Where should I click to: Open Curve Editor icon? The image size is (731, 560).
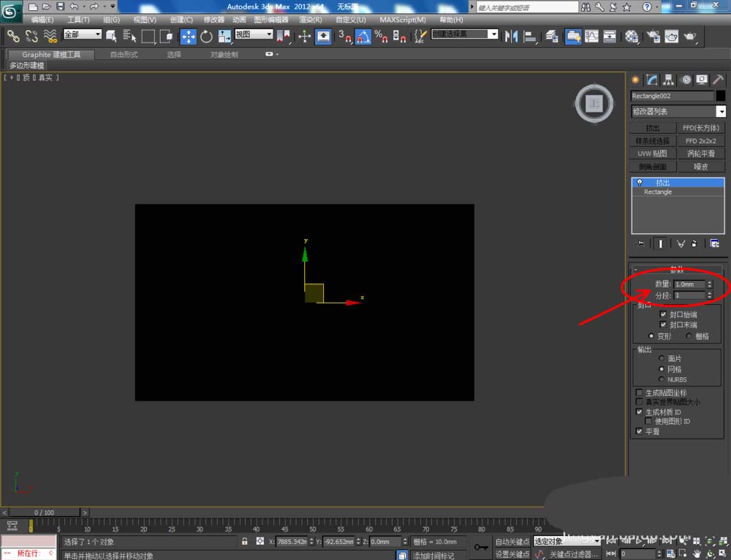coord(591,36)
